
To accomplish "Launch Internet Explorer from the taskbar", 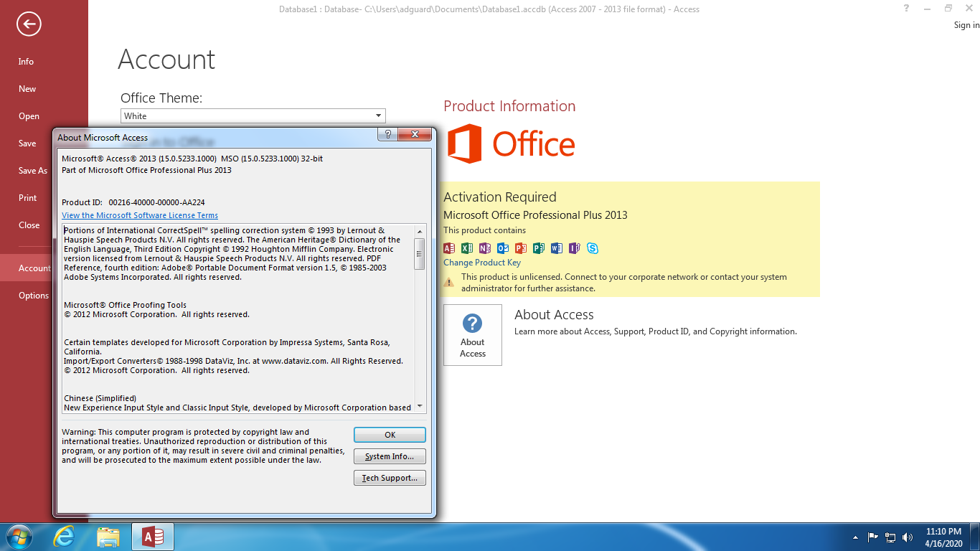I will pos(64,537).
